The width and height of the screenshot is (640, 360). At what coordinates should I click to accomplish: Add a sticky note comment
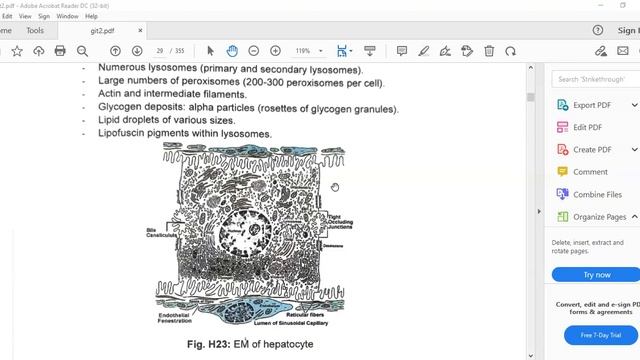click(x=402, y=51)
